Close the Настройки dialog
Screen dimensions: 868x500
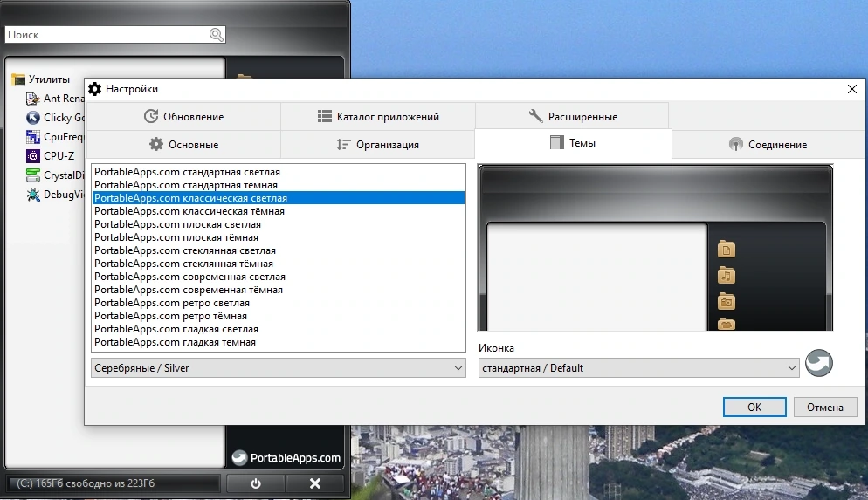pyautogui.click(x=852, y=89)
